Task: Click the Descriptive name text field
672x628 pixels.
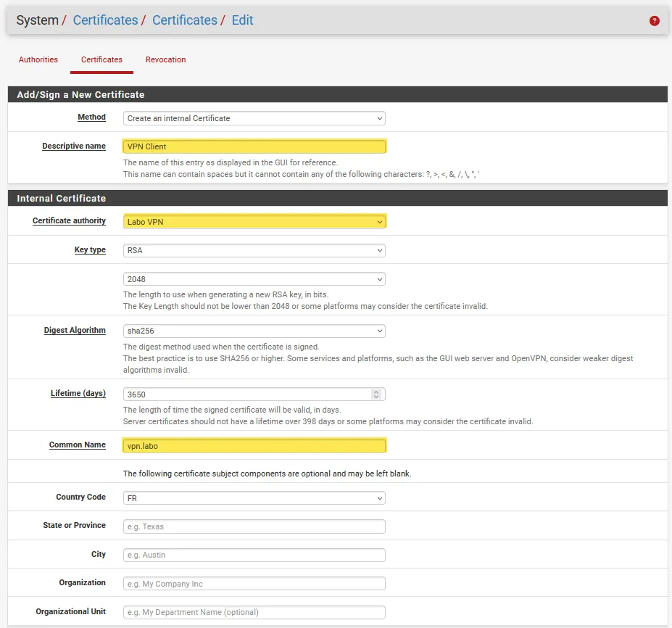Action: 254,146
